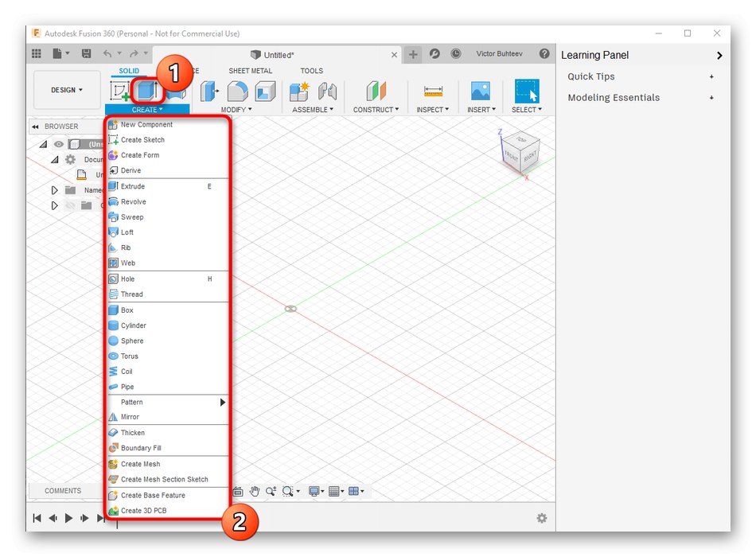Select the Press Pull tool icon
The width and height of the screenshot is (756, 557).
pyautogui.click(x=209, y=92)
